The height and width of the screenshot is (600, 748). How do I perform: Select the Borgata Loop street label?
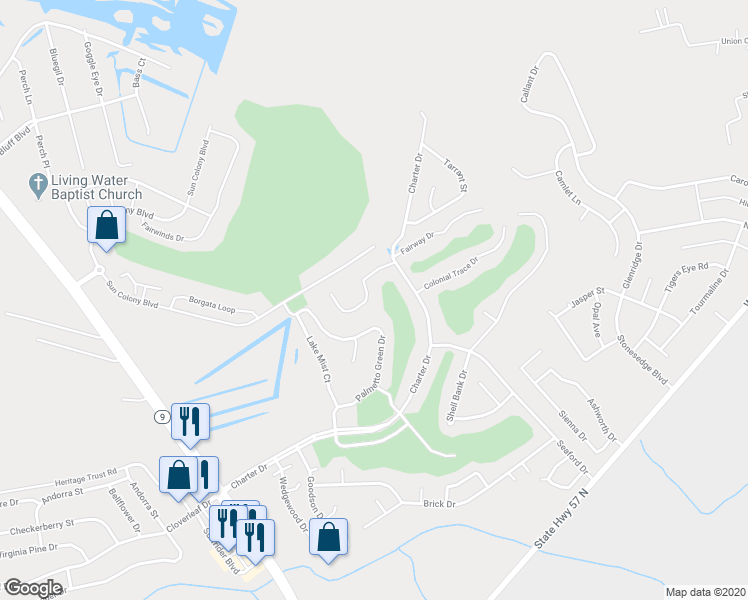pos(212,305)
